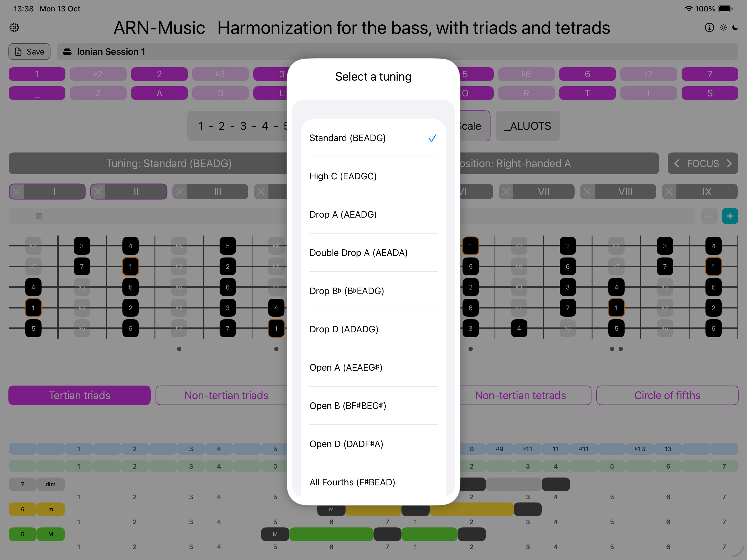Open the Circle of fifths tab
The width and height of the screenshot is (747, 560).
pyautogui.click(x=667, y=395)
